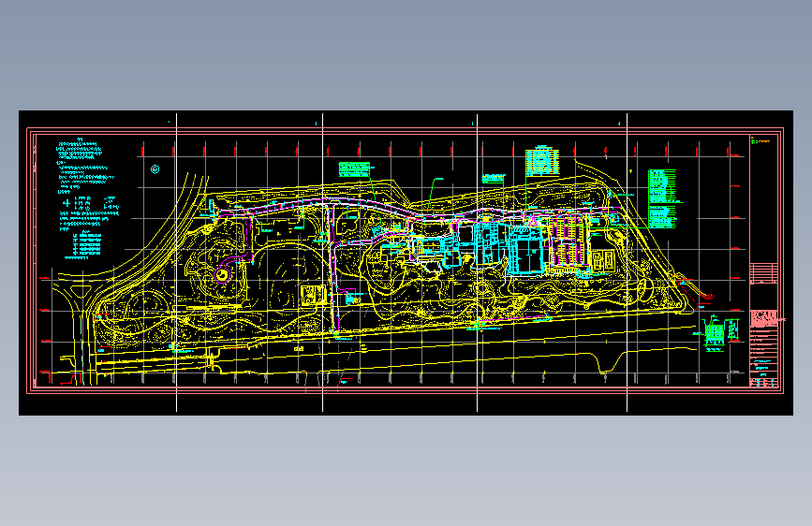Select the cyan design notes text block
The width and height of the screenshot is (812, 526).
coord(87,184)
